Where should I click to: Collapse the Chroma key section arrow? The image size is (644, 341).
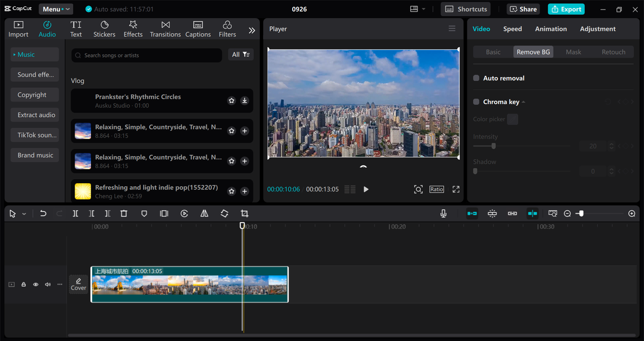point(523,102)
